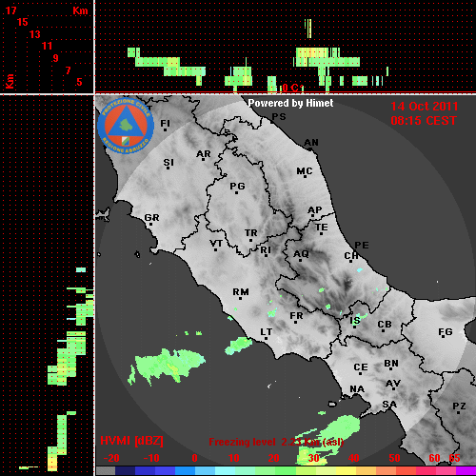Image resolution: width=476 pixels, height=476 pixels.
Task: Click the PG city label on map
Action: click(237, 186)
